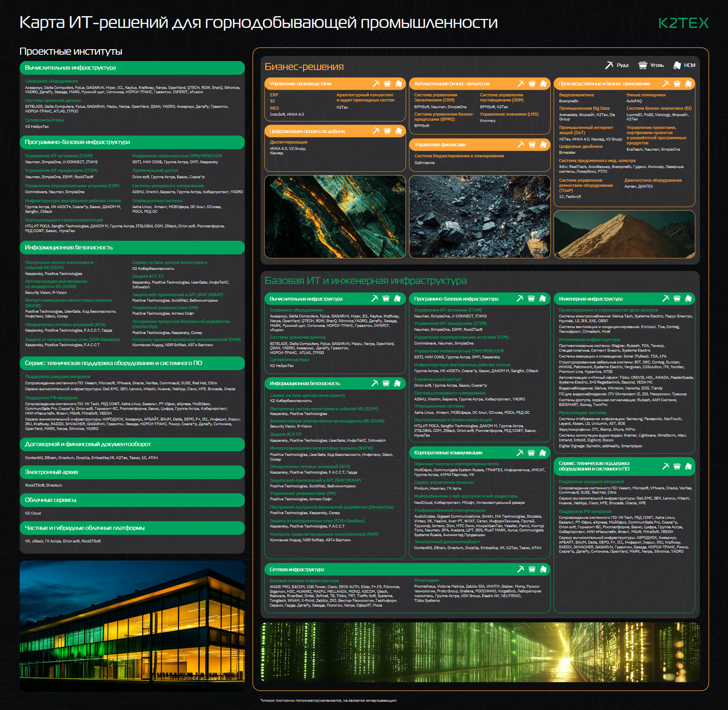
Task: Click the mine cart icon in Управление финансами header
Action: (x=532, y=145)
